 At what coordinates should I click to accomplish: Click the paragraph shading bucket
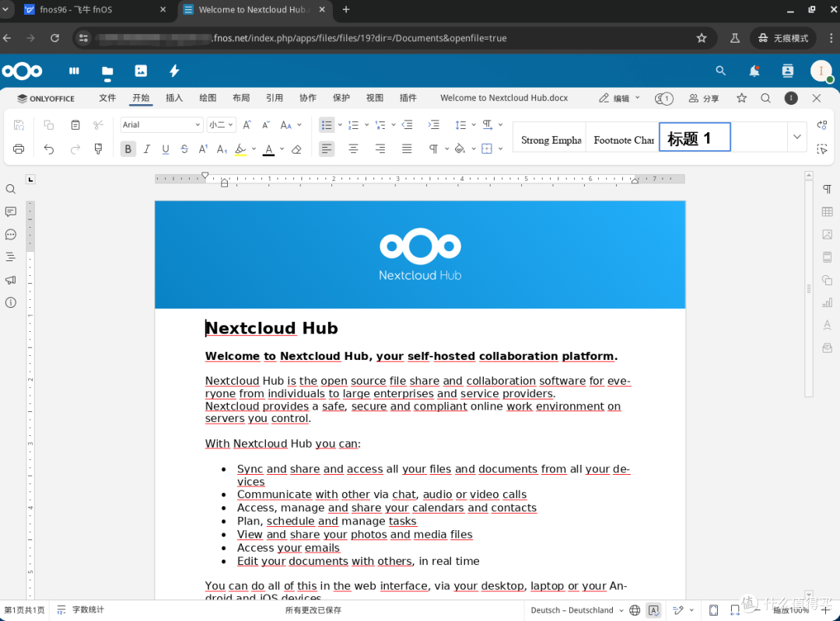[460, 149]
